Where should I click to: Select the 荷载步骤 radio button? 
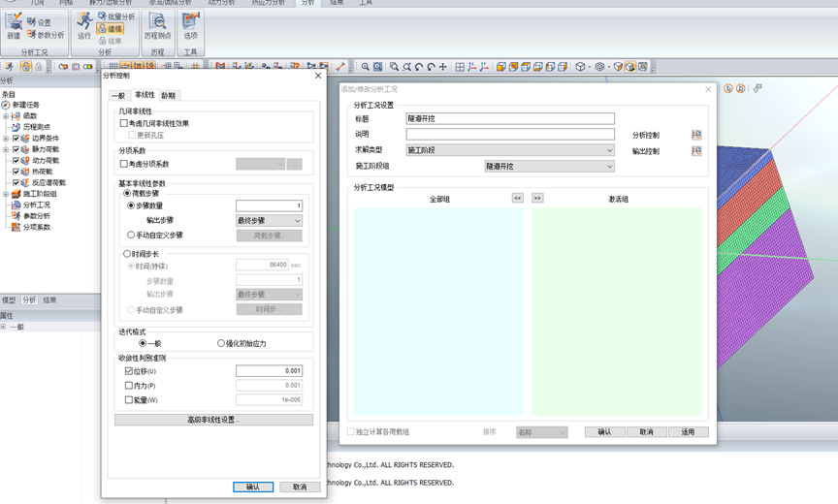127,193
